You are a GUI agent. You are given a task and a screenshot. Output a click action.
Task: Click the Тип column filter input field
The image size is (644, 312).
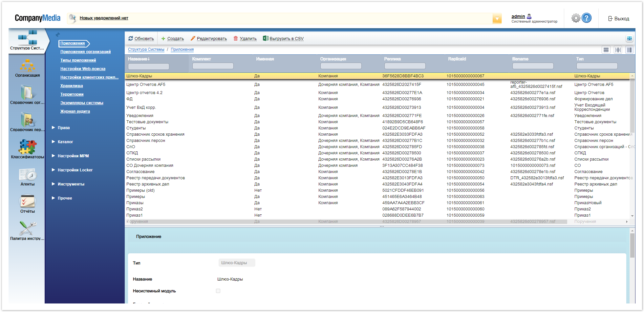(597, 66)
